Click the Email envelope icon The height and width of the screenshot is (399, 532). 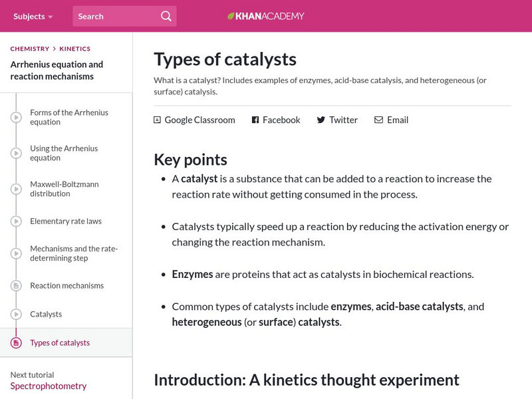[378, 120]
